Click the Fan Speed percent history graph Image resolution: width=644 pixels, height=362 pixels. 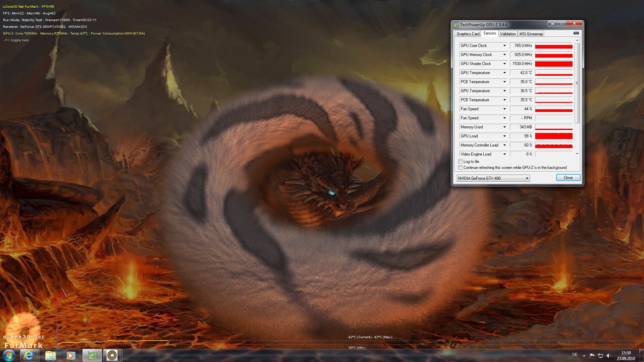pyautogui.click(x=554, y=109)
